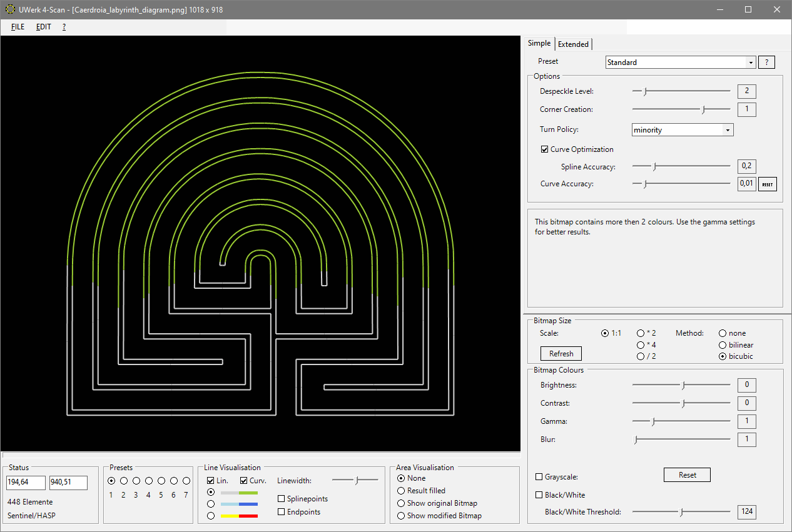Enable the Black/White checkbox
The height and width of the screenshot is (532, 792).
(539, 495)
